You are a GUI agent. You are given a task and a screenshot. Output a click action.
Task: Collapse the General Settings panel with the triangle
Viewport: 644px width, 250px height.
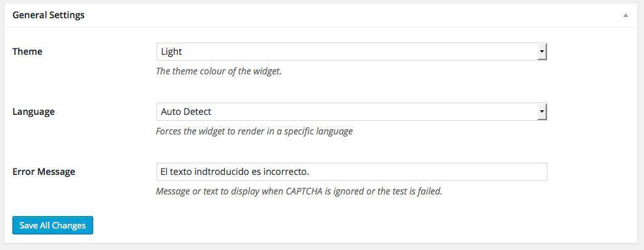(x=625, y=15)
